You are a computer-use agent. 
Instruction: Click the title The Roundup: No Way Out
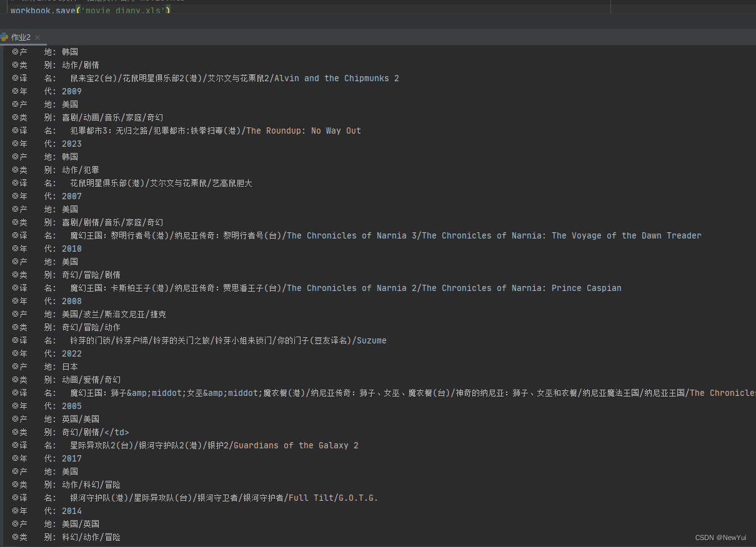[x=303, y=130]
